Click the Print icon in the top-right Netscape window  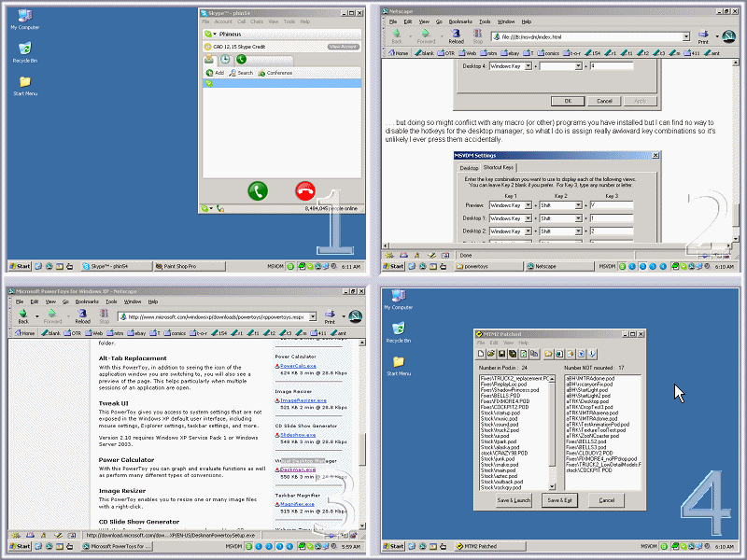pos(703,36)
